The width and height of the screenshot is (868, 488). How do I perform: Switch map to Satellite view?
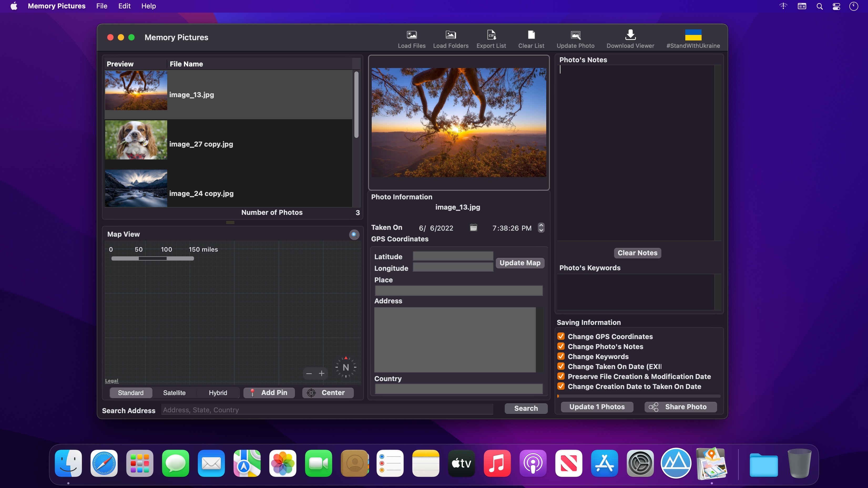click(x=174, y=393)
